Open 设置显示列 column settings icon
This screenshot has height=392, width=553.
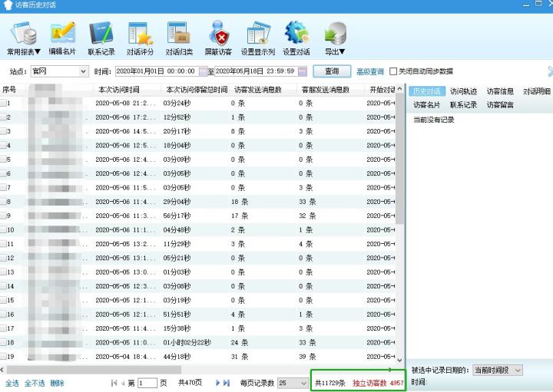click(x=257, y=35)
